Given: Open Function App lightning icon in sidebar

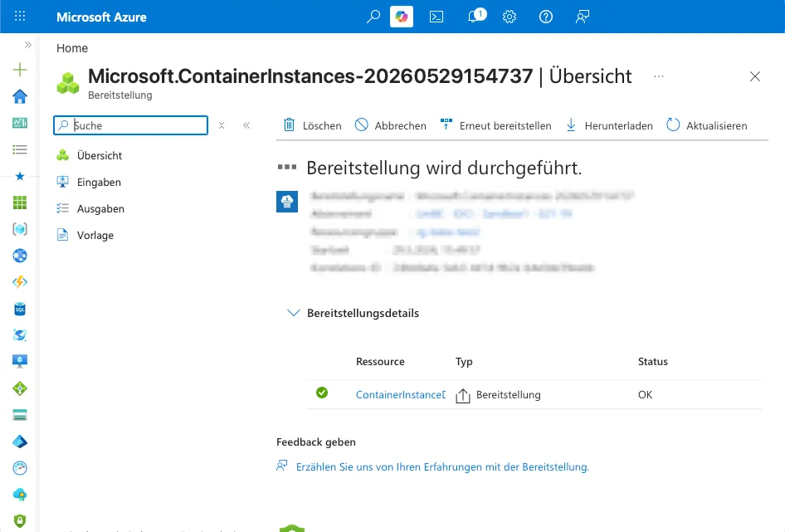Looking at the screenshot, I should pyautogui.click(x=20, y=282).
